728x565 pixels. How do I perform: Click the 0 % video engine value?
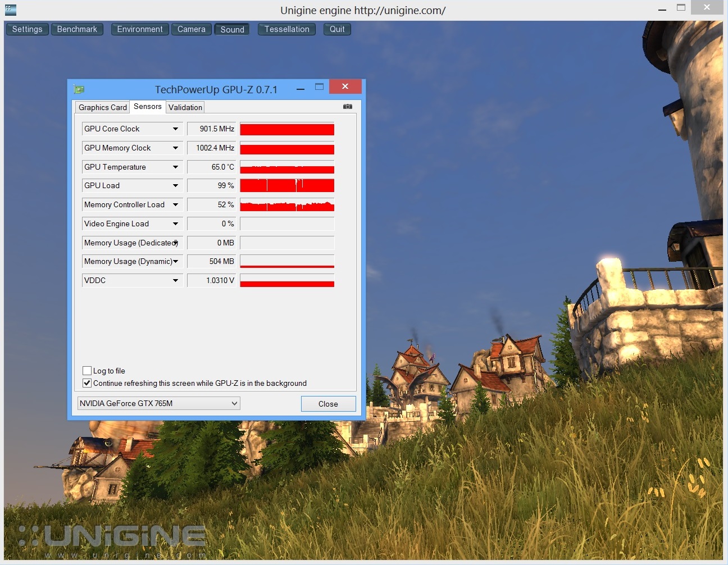tap(212, 224)
